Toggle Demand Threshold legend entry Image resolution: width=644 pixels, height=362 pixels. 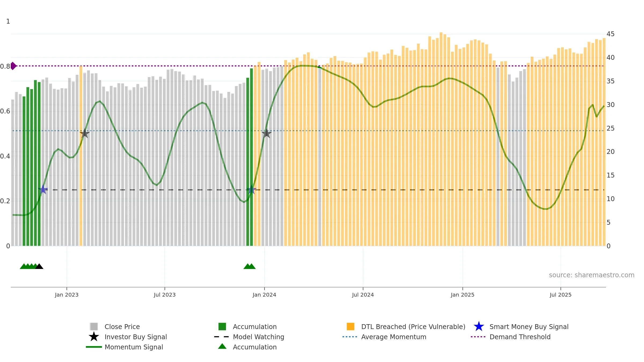(x=520, y=337)
